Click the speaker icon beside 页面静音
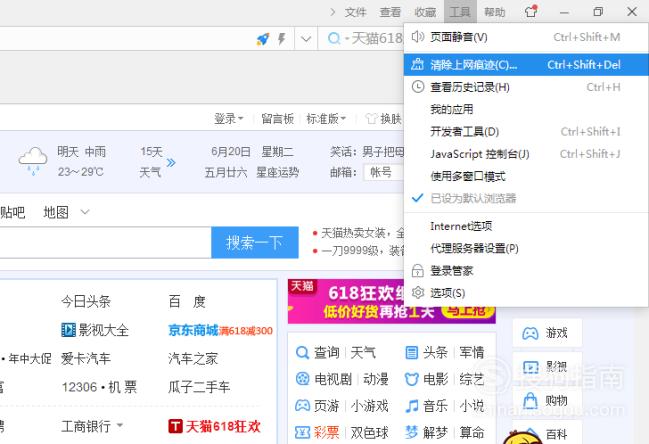Screen dimensions: 649x444 coord(418,37)
